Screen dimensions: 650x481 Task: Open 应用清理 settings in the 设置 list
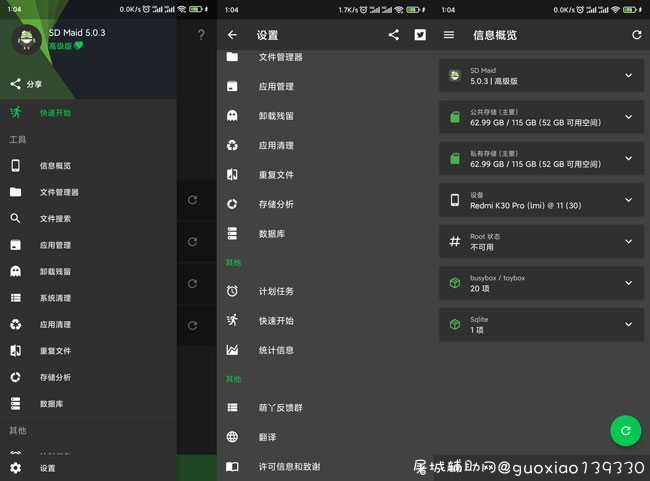click(x=325, y=146)
